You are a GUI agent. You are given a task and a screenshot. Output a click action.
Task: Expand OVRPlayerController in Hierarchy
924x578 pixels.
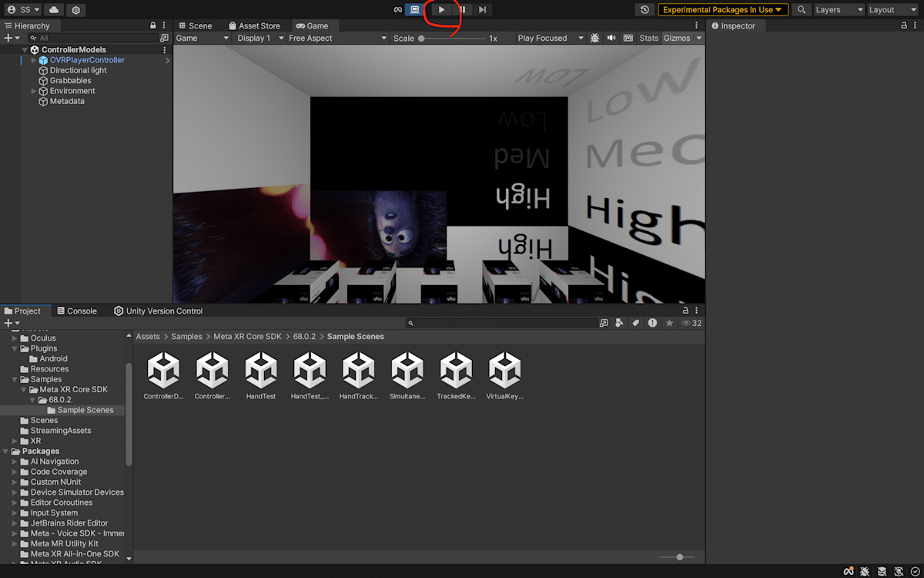pos(33,60)
